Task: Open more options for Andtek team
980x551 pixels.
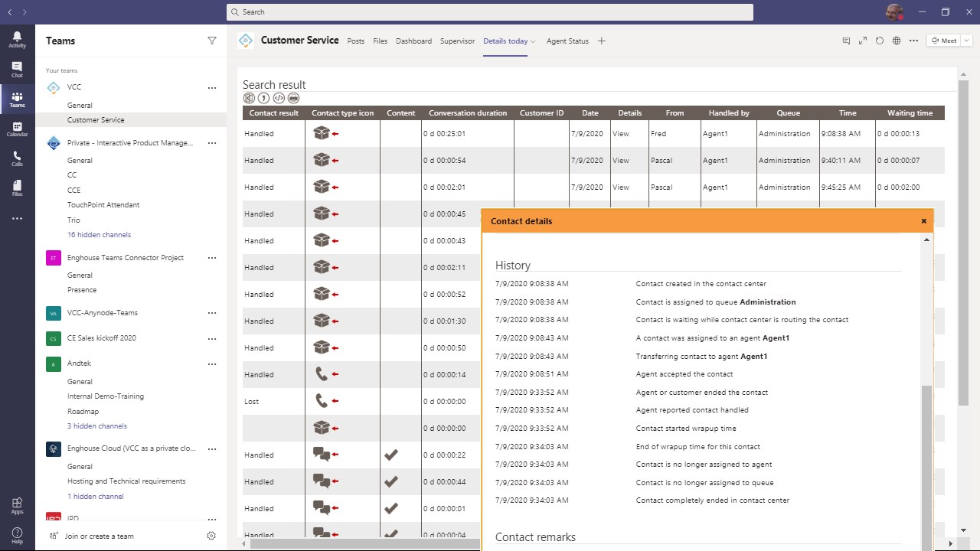Action: pos(212,364)
